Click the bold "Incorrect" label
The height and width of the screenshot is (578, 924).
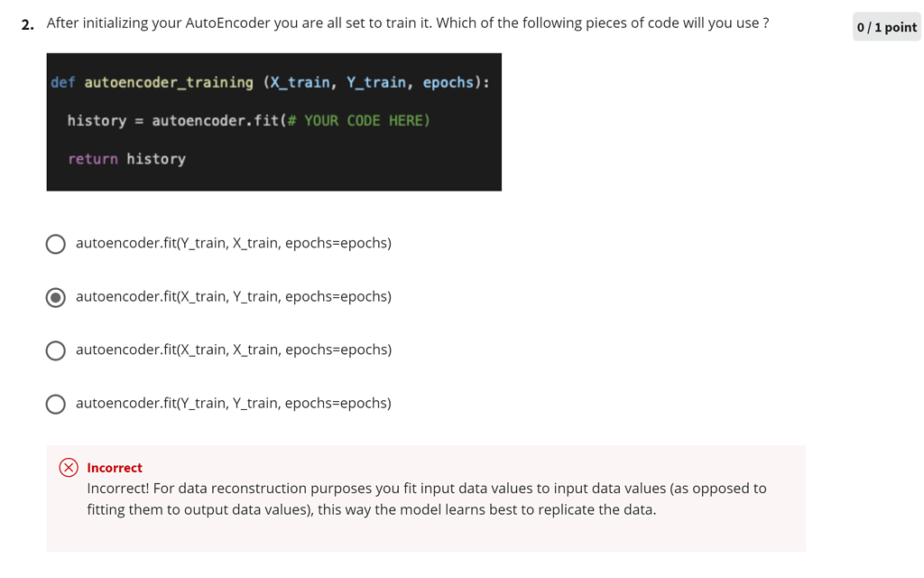point(115,468)
